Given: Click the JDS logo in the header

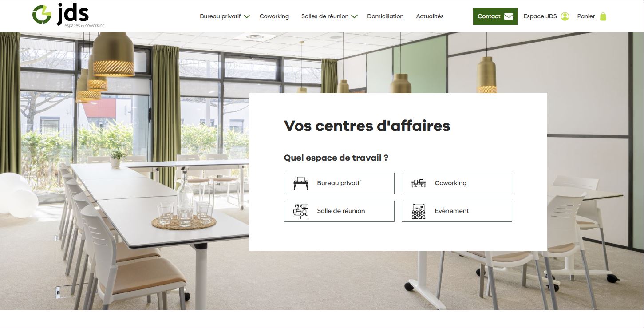Looking at the screenshot, I should pos(68,16).
